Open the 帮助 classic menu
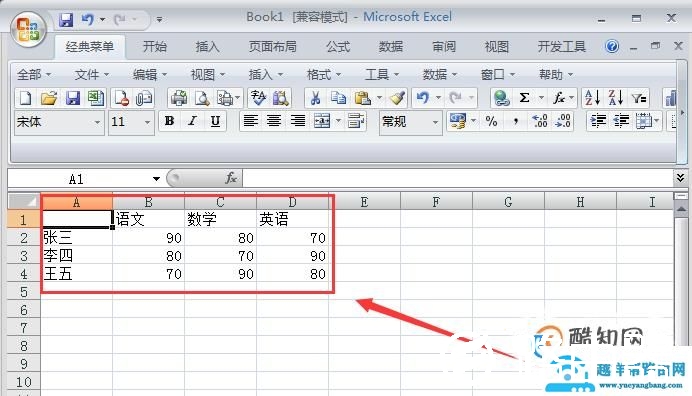The width and height of the screenshot is (692, 396). 555,75
